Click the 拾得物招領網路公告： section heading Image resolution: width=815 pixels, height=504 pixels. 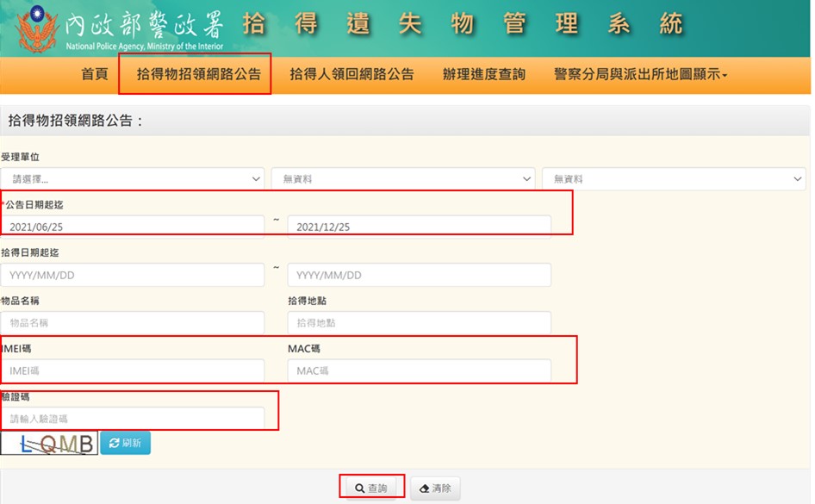pos(75,121)
